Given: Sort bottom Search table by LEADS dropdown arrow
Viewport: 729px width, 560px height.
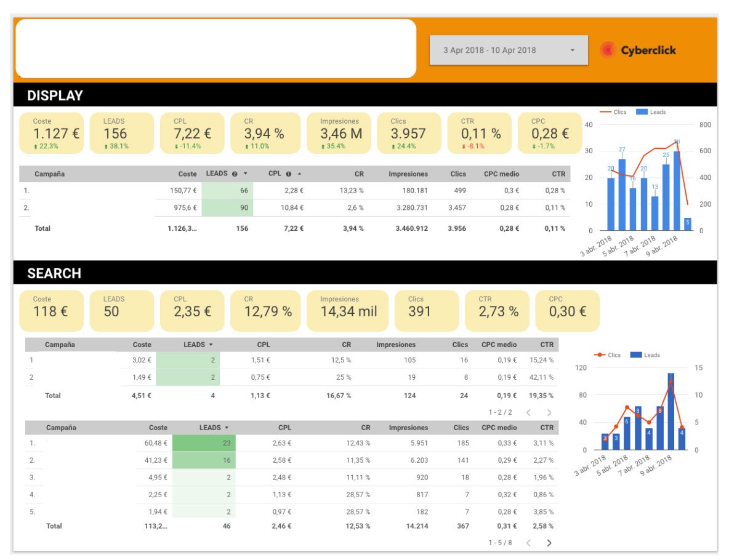Looking at the screenshot, I should coord(227,428).
